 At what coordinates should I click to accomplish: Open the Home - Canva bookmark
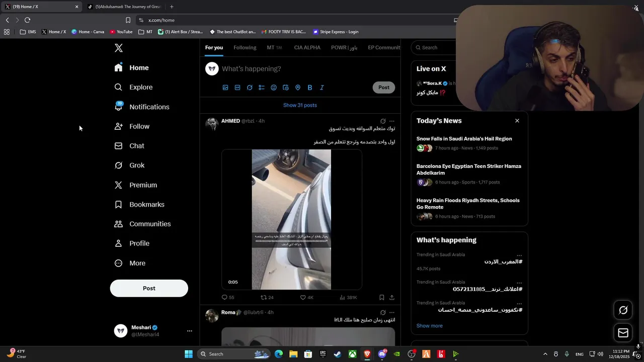(x=88, y=32)
